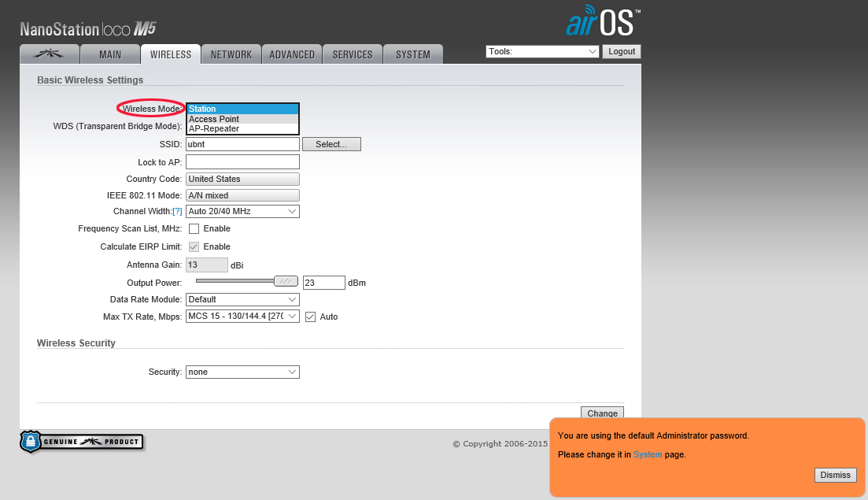Click the WDS (Transparent Bridge Mode) label

117,126
